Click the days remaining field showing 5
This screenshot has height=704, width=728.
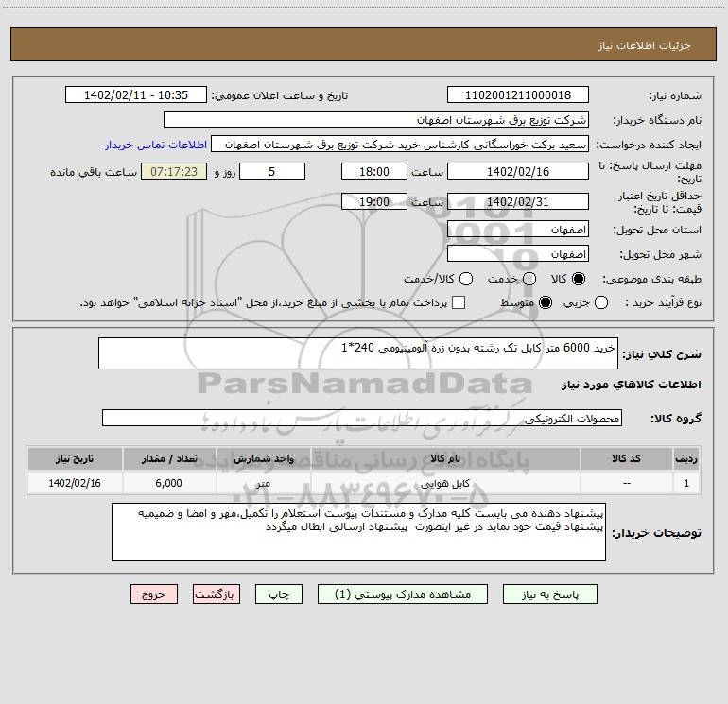(x=272, y=171)
